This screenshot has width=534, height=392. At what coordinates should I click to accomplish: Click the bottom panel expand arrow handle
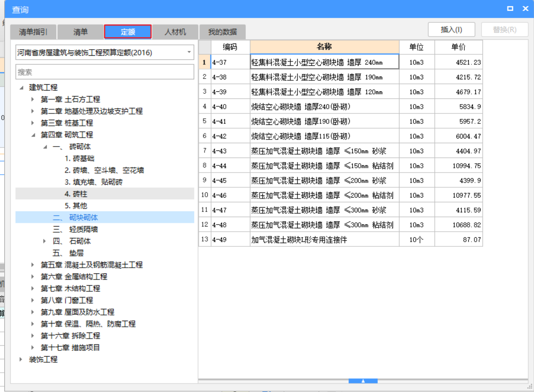[x=363, y=381]
